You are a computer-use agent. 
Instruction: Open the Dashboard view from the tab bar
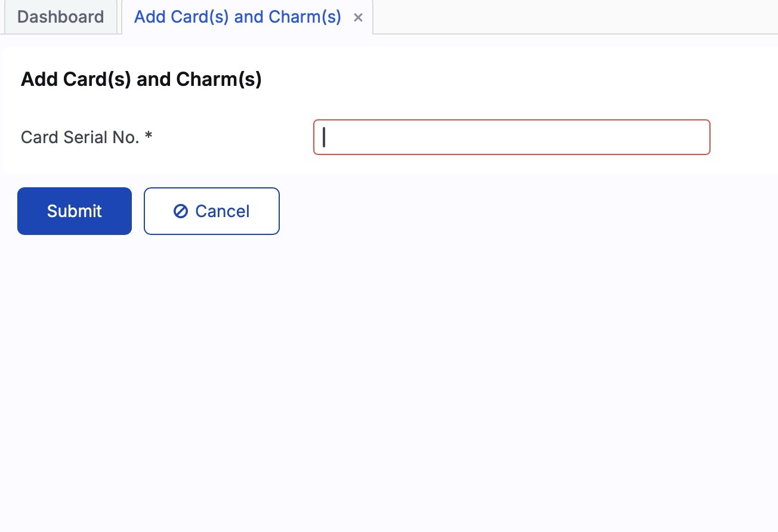60,17
